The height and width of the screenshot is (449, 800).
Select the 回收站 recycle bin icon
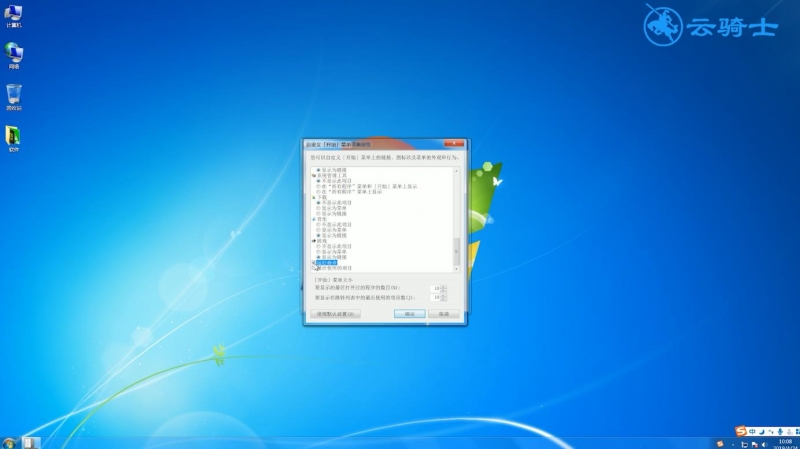[14, 97]
